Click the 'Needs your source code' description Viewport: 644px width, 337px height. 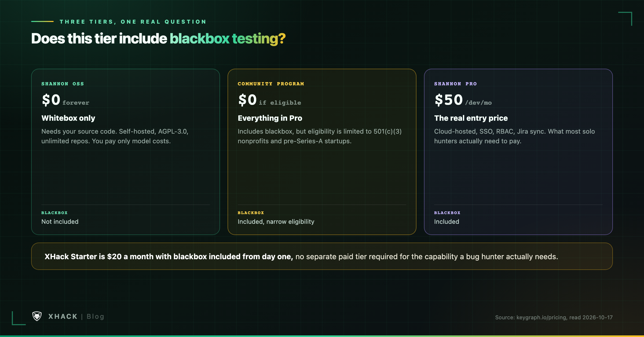pyautogui.click(x=115, y=136)
